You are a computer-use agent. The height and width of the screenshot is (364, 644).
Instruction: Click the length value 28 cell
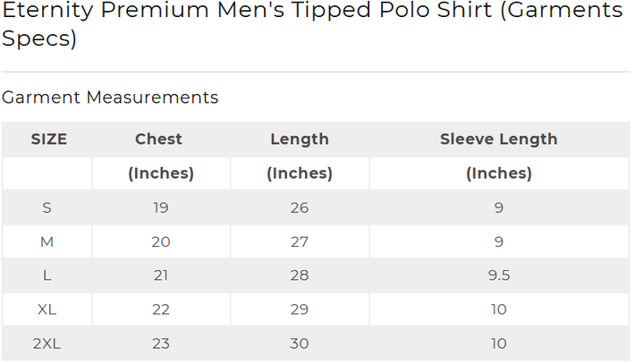pyautogui.click(x=300, y=275)
